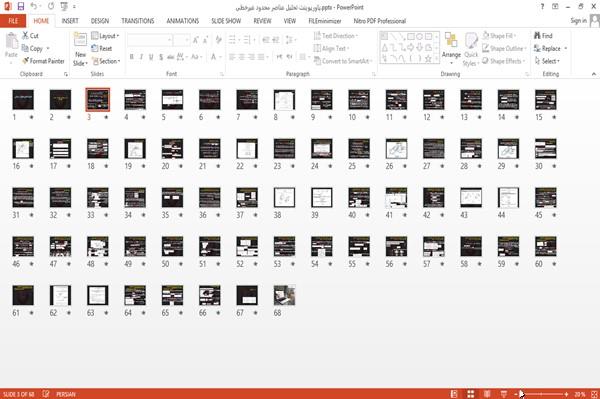This screenshot has height=399, width=600.
Task: Click Find in Editing group
Action: pyautogui.click(x=543, y=36)
